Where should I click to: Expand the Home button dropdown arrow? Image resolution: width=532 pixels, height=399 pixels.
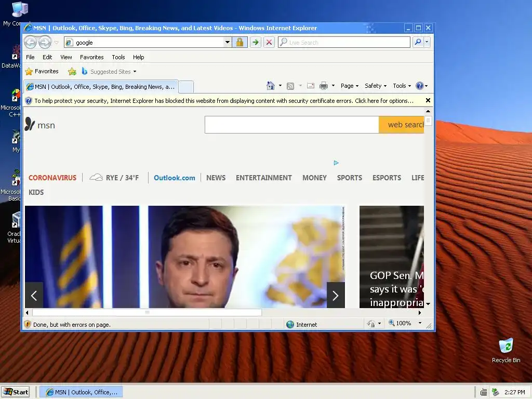pos(280,86)
